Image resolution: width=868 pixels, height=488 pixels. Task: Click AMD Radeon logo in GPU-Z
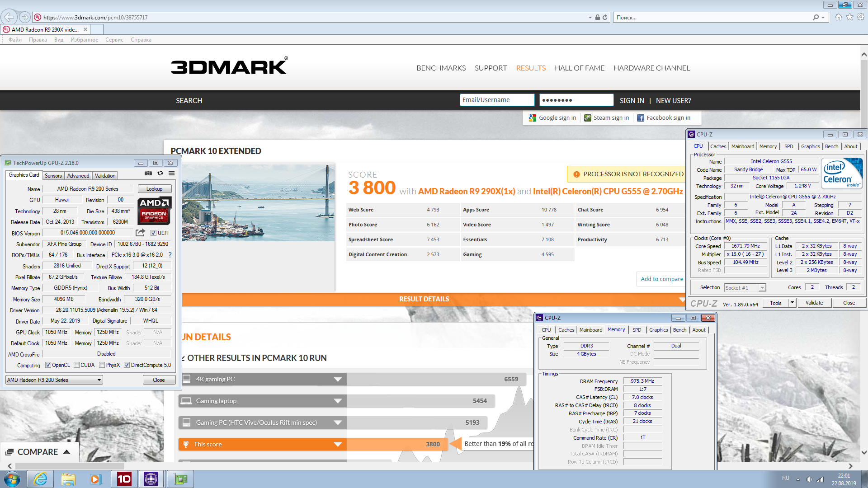154,211
